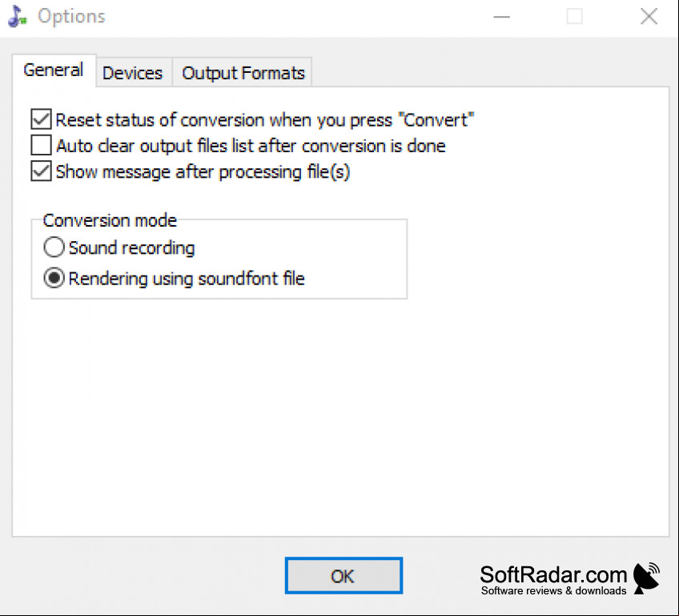Close the Options dialog with the X
Screen dimensions: 679x616
click(649, 17)
